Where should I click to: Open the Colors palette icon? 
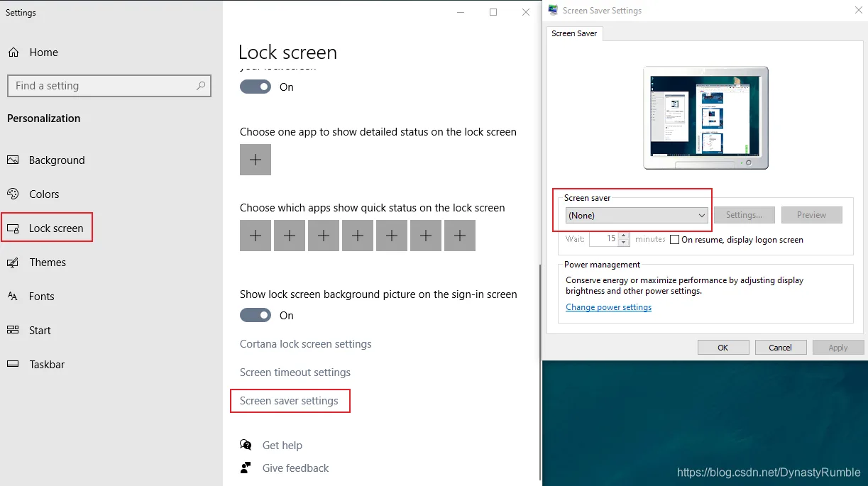tap(13, 194)
